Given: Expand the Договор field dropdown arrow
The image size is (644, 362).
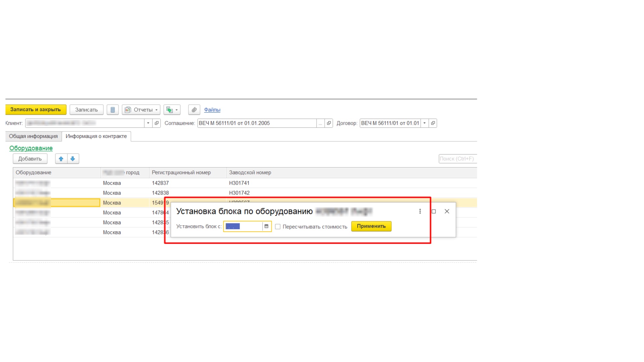Looking at the screenshot, I should point(425,123).
